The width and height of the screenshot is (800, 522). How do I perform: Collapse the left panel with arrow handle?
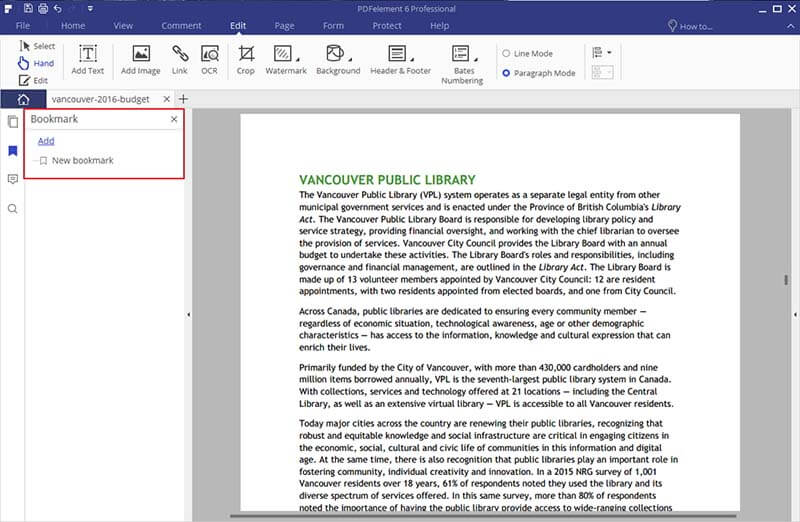(189, 315)
